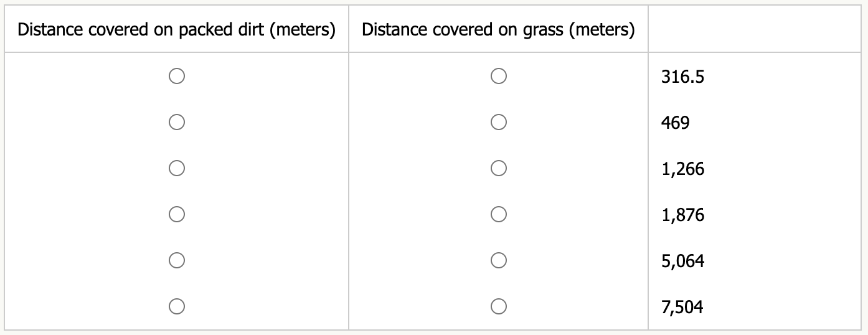Mark packed dirt distance as 1,266
868x335 pixels.
click(176, 168)
